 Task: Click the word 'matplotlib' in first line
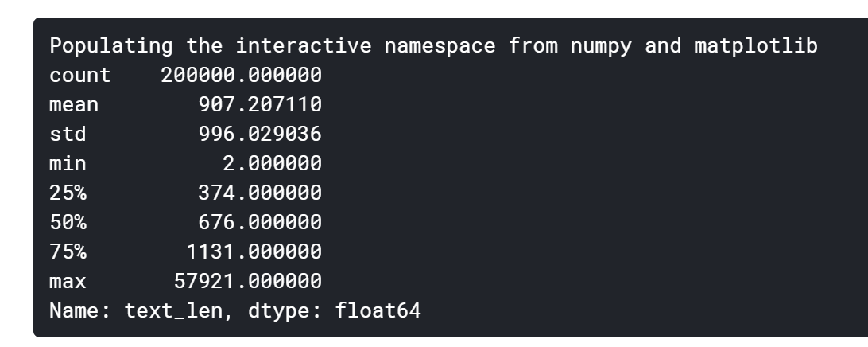tap(756, 45)
